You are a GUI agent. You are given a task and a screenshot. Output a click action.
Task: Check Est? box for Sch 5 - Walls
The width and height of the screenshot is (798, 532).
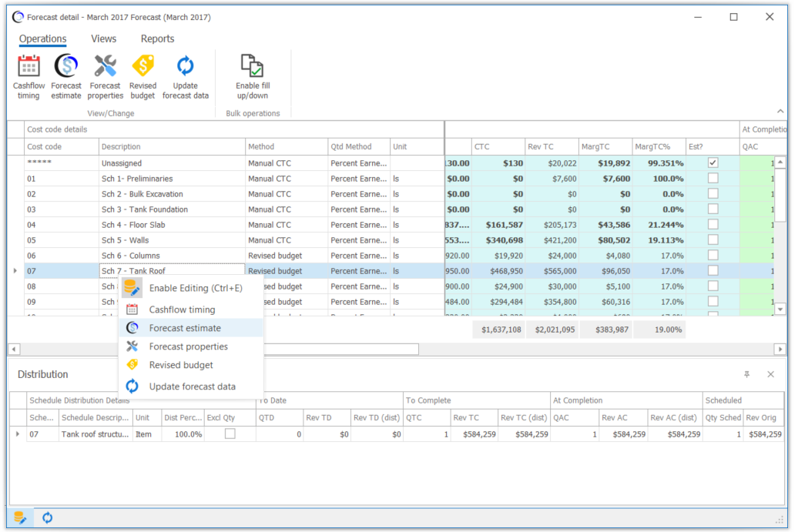click(x=713, y=239)
